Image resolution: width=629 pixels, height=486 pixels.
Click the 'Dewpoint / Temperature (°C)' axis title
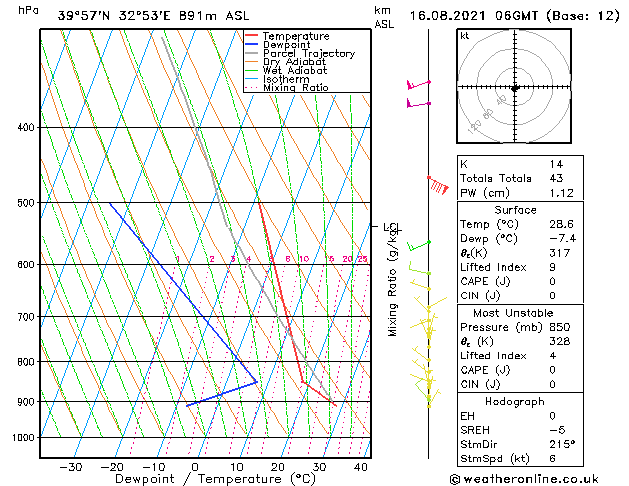click(x=215, y=479)
